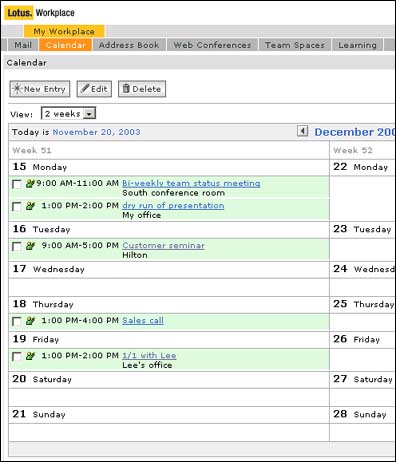This screenshot has height=462, width=396.
Task: Click the meeting icon beside Bi-weekly team status meeting
Action: (x=30, y=183)
